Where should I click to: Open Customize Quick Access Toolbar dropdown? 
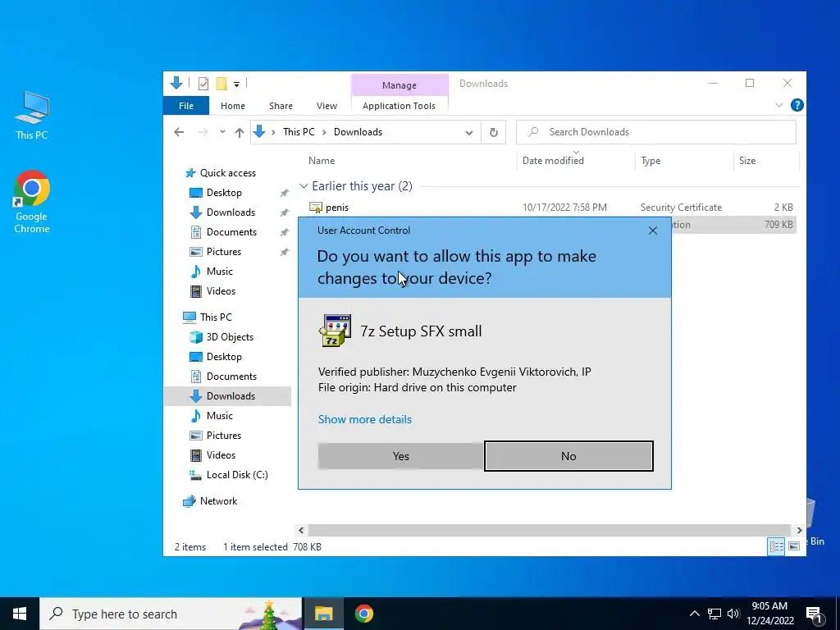pos(236,84)
